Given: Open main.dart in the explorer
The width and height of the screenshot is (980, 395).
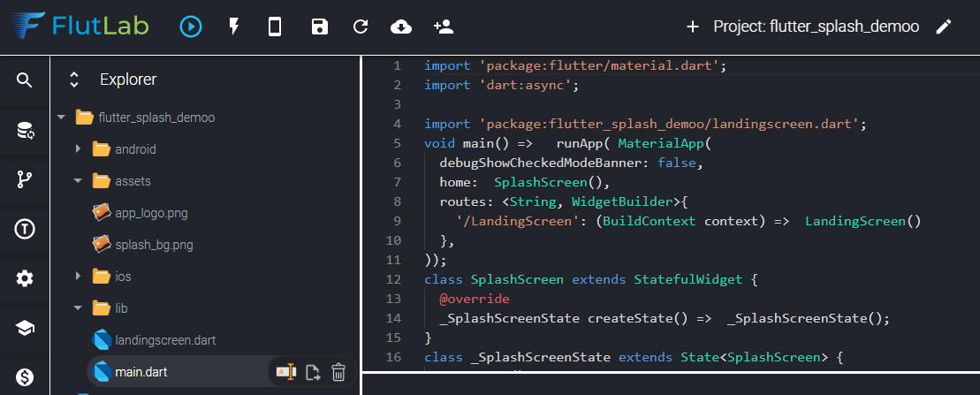Looking at the screenshot, I should point(141,372).
